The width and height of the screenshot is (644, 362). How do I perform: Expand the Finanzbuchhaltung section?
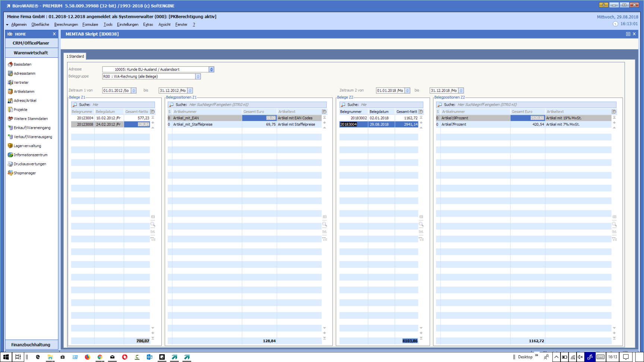point(31,345)
